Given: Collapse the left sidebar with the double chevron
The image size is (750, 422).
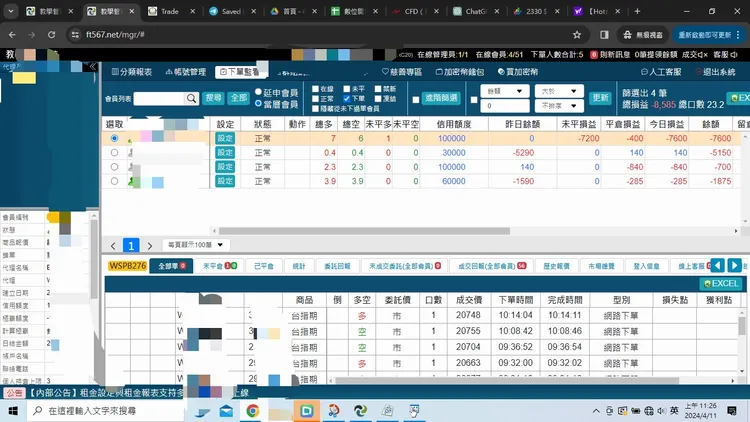Looking at the screenshot, I should 93,66.
